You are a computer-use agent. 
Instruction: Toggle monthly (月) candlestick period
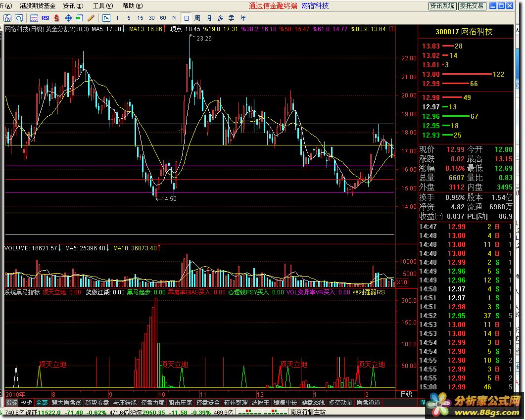[209, 18]
